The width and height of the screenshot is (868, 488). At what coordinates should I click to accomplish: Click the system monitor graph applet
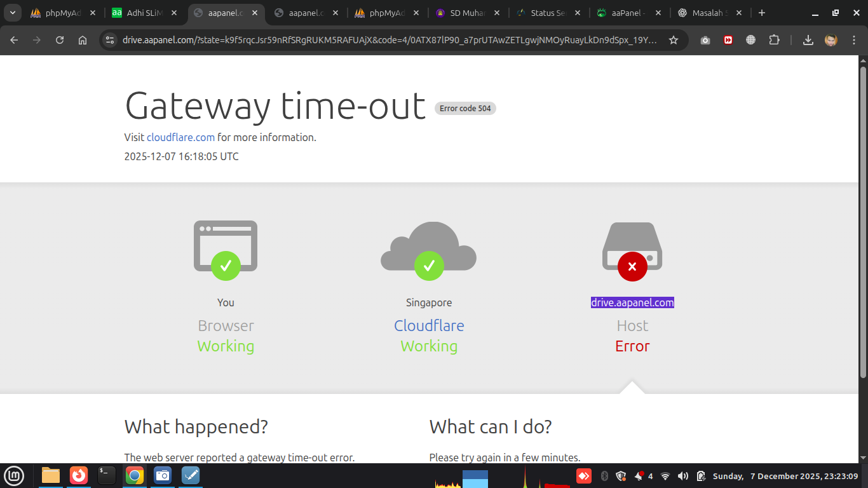(502, 477)
